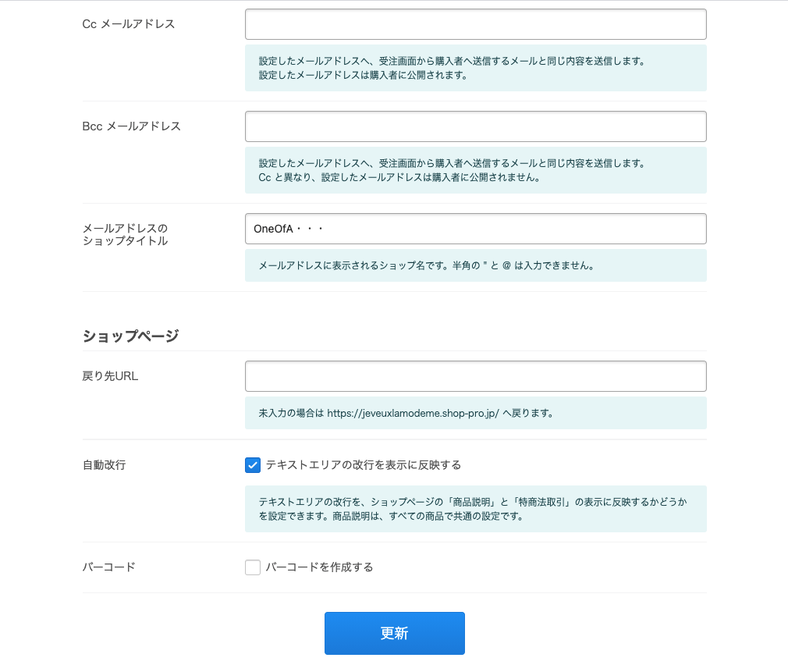The width and height of the screenshot is (788, 672).
Task: Click the OneOfA shop title field
Action: tap(476, 229)
